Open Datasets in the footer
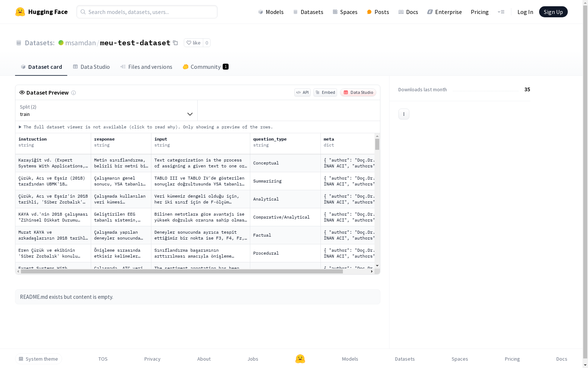This screenshot has width=588, height=368. tap(405, 359)
